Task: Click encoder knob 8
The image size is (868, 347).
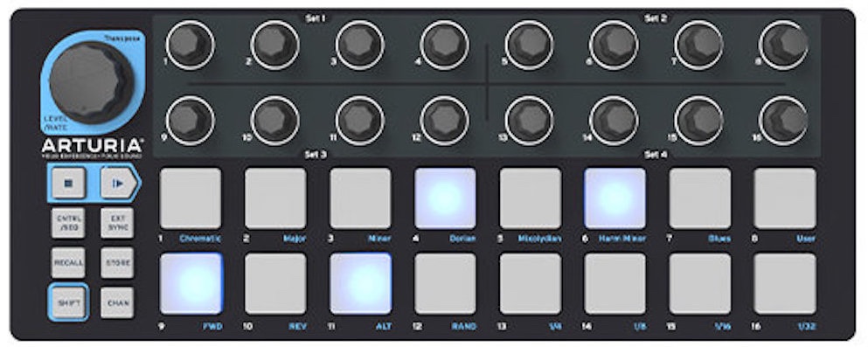Action: (783, 45)
